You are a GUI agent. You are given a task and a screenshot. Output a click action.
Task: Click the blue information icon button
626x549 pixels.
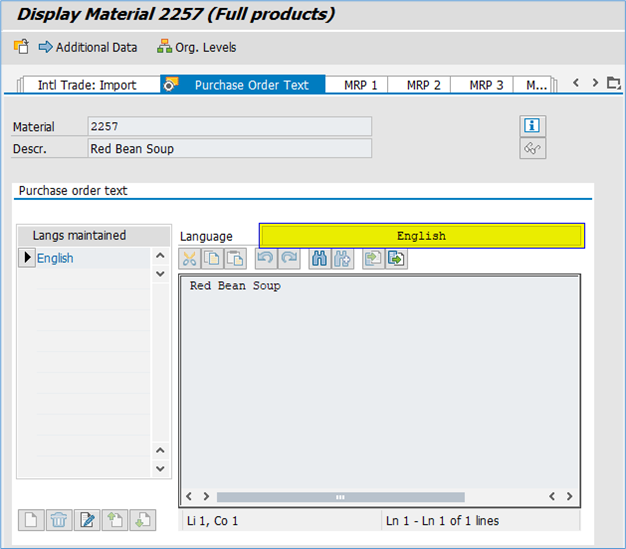click(532, 126)
